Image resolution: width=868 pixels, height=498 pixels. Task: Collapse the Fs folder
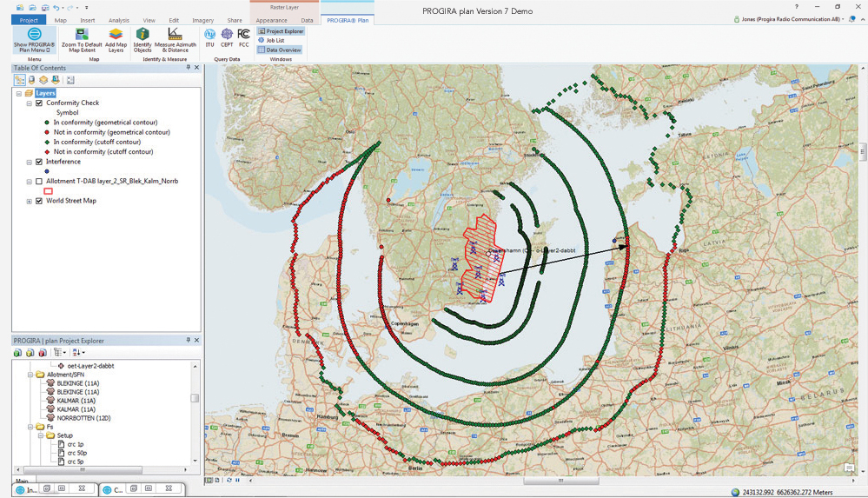[30, 427]
